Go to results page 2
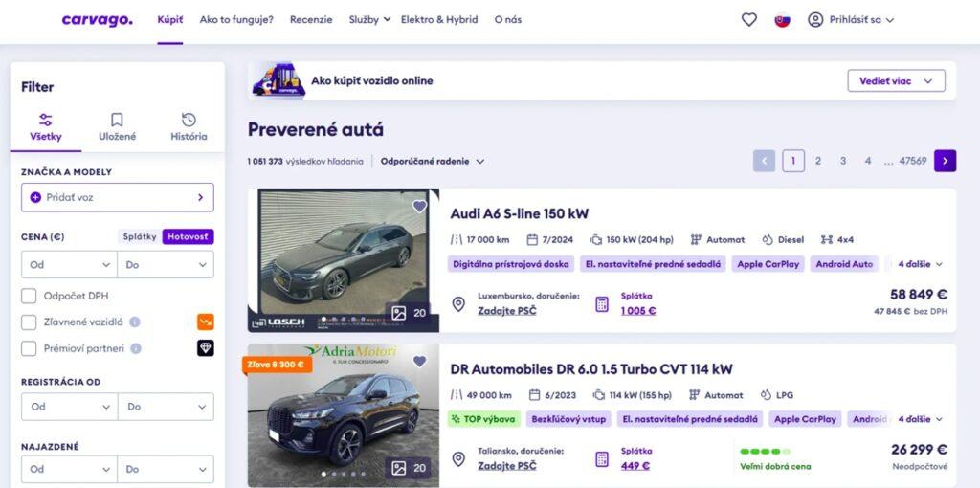This screenshot has height=488, width=980. pyautogui.click(x=817, y=161)
